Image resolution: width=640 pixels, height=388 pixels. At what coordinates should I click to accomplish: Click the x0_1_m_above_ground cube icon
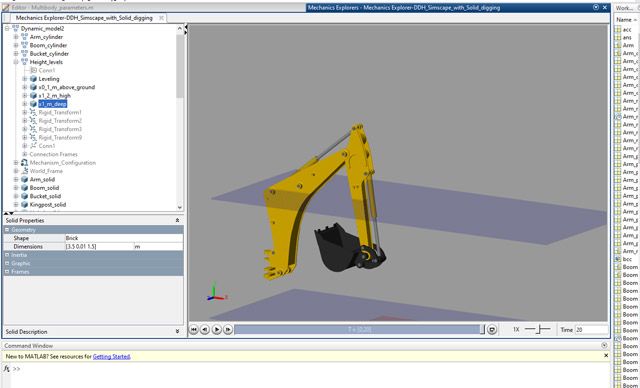tap(33, 87)
